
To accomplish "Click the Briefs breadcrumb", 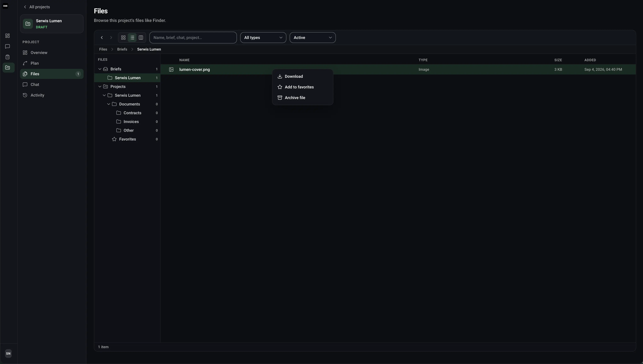I will pos(122,49).
